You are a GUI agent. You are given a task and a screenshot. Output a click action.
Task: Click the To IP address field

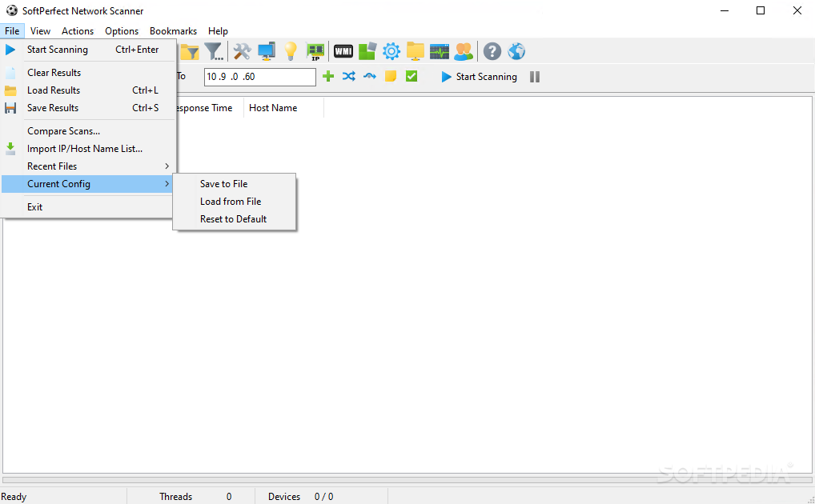[x=260, y=77]
